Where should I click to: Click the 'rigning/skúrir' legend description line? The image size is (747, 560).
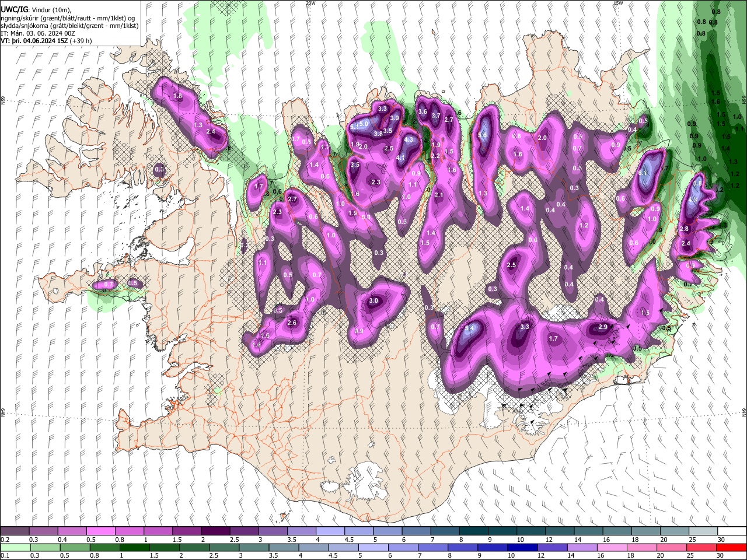[68, 18]
